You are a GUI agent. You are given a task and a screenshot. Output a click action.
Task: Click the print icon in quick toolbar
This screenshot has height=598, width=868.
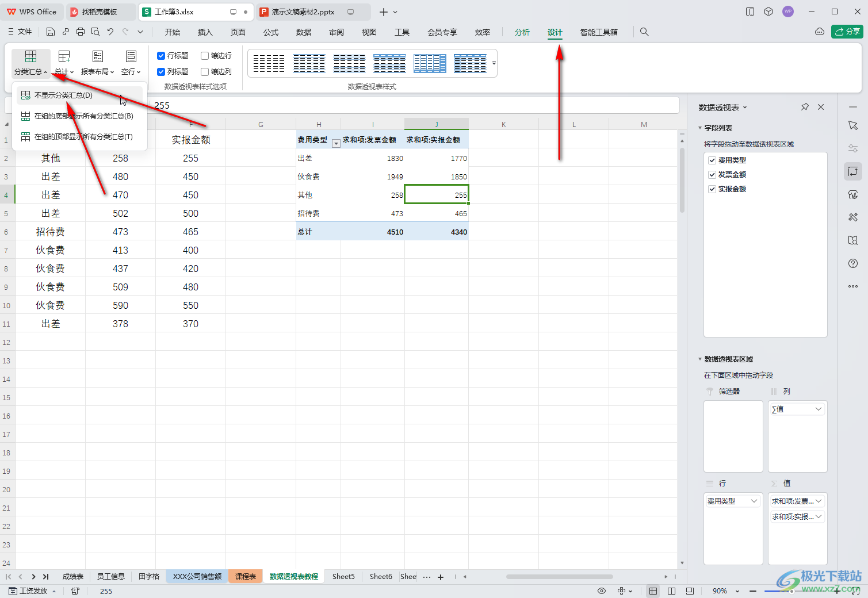pyautogui.click(x=81, y=32)
